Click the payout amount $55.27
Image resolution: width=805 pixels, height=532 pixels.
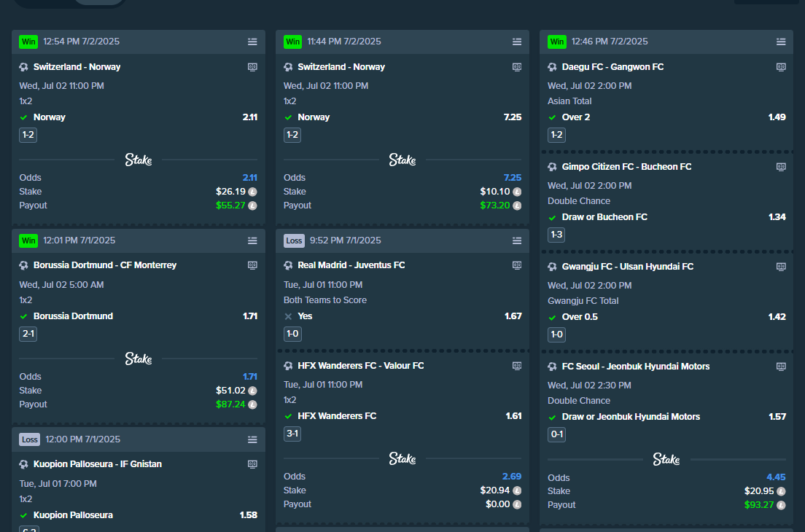(230, 206)
